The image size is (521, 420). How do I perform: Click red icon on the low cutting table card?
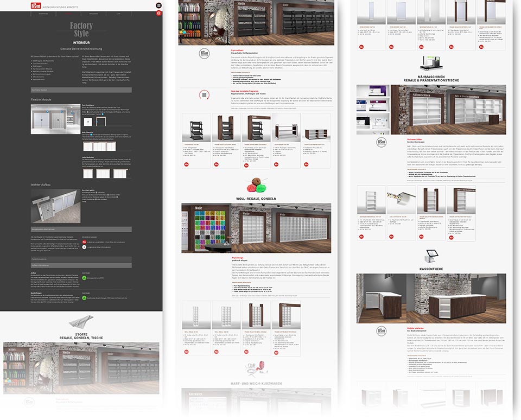click(x=306, y=164)
